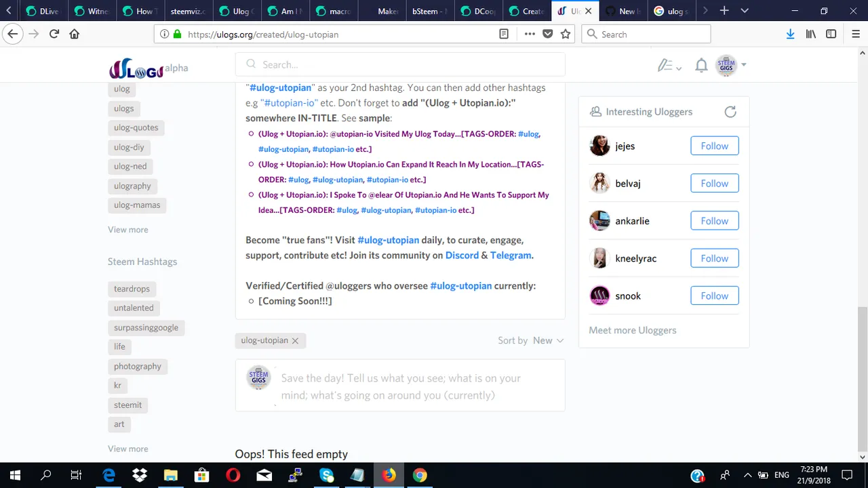Show more tabs via the tab-strip arrow

pos(705,11)
